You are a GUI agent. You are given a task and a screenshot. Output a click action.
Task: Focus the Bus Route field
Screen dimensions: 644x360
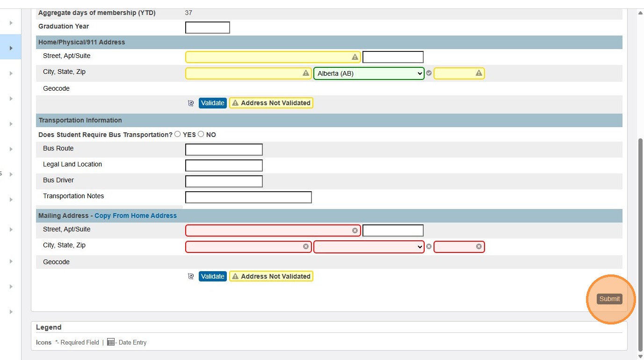point(224,150)
